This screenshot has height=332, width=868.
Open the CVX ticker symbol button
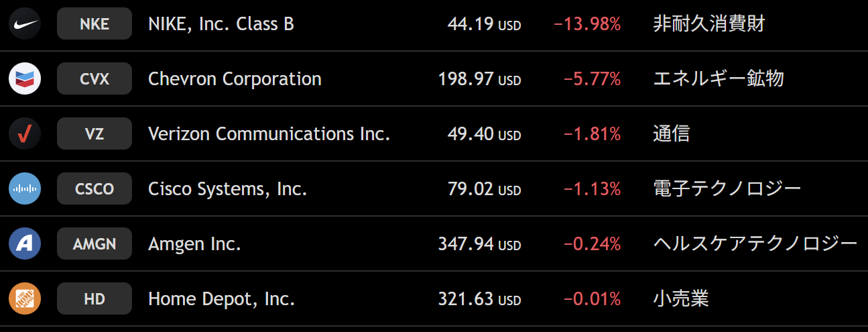click(95, 79)
